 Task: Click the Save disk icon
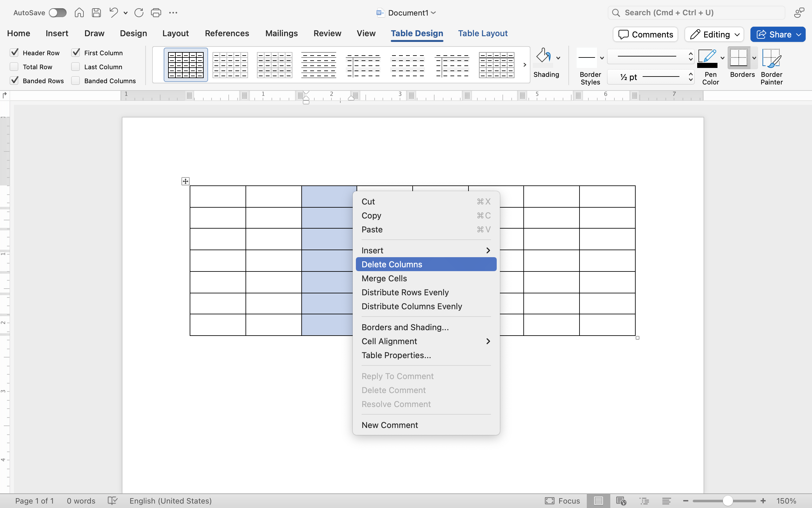point(97,13)
